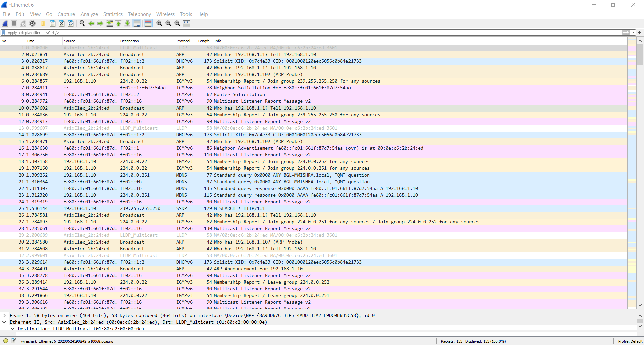Click Packets: 153 Displayed status text
The height and width of the screenshot is (345, 644).
(x=473, y=341)
